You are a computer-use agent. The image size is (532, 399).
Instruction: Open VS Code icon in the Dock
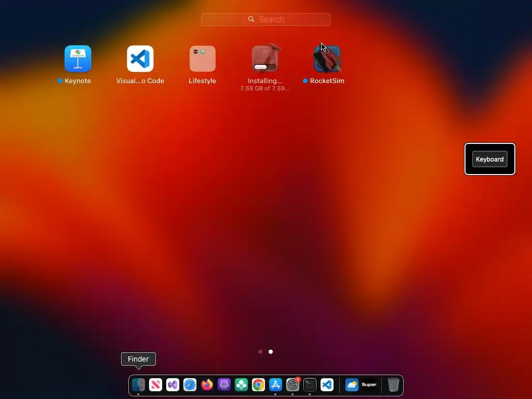[x=327, y=385]
